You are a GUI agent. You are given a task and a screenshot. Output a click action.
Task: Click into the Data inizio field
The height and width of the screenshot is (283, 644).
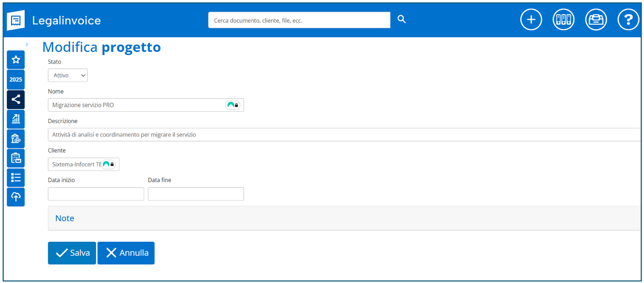(x=96, y=194)
